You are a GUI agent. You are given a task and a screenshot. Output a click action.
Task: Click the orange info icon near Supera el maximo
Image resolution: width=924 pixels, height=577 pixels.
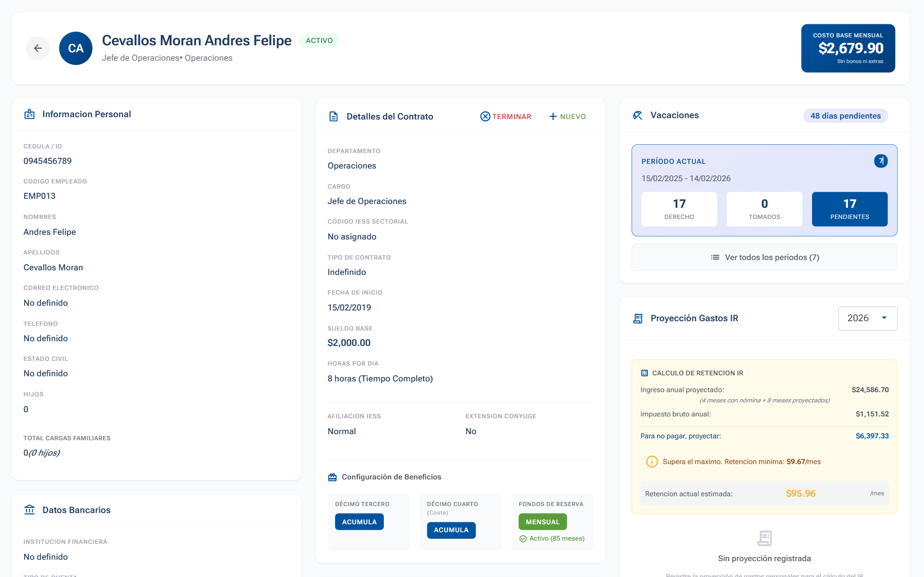(x=652, y=462)
